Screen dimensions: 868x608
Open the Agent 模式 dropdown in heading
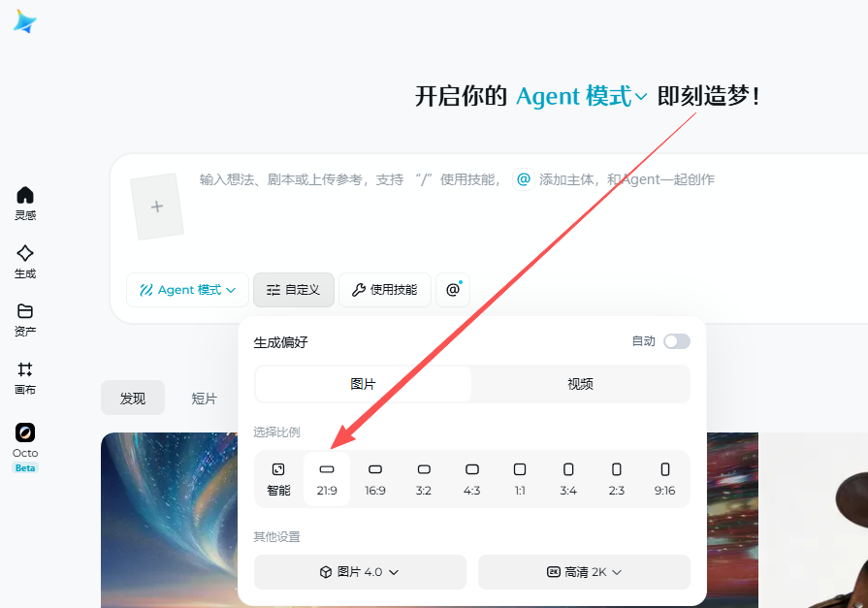(x=581, y=96)
